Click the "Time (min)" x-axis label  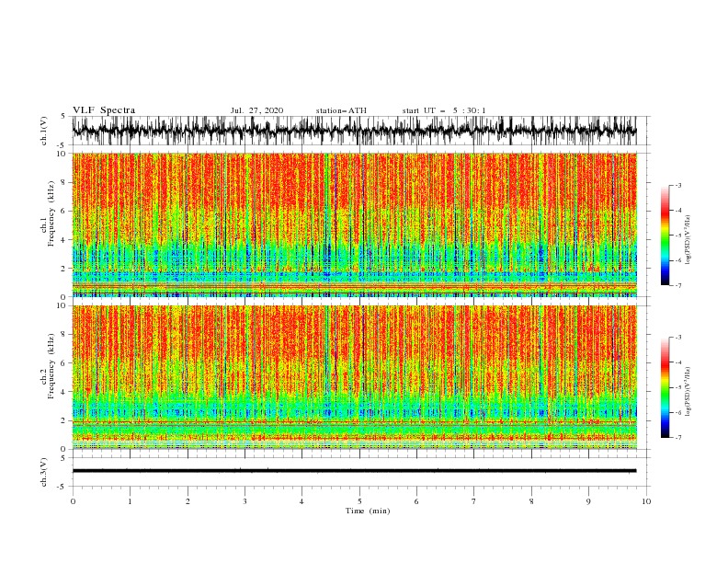point(368,511)
